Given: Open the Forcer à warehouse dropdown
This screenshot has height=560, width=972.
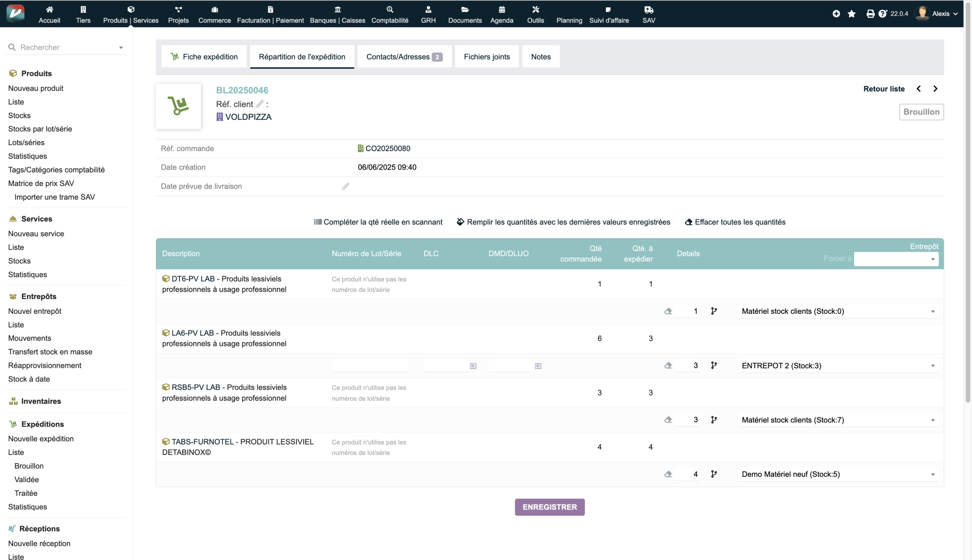Looking at the screenshot, I should coord(896,259).
